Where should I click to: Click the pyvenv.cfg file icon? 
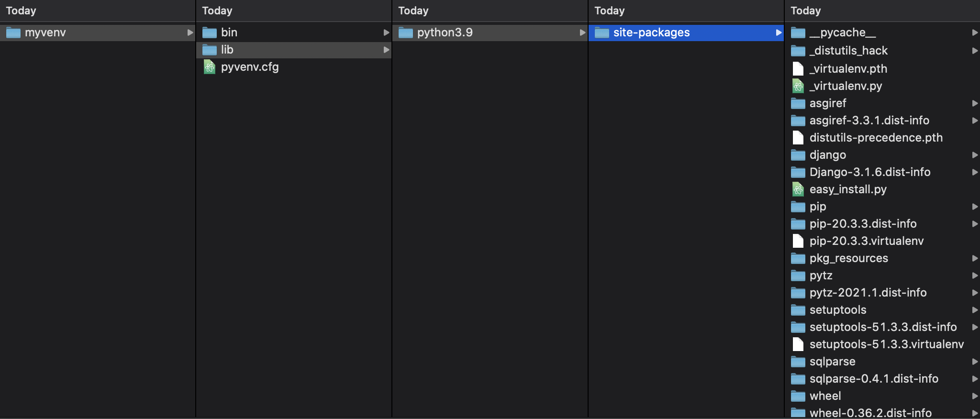point(210,67)
